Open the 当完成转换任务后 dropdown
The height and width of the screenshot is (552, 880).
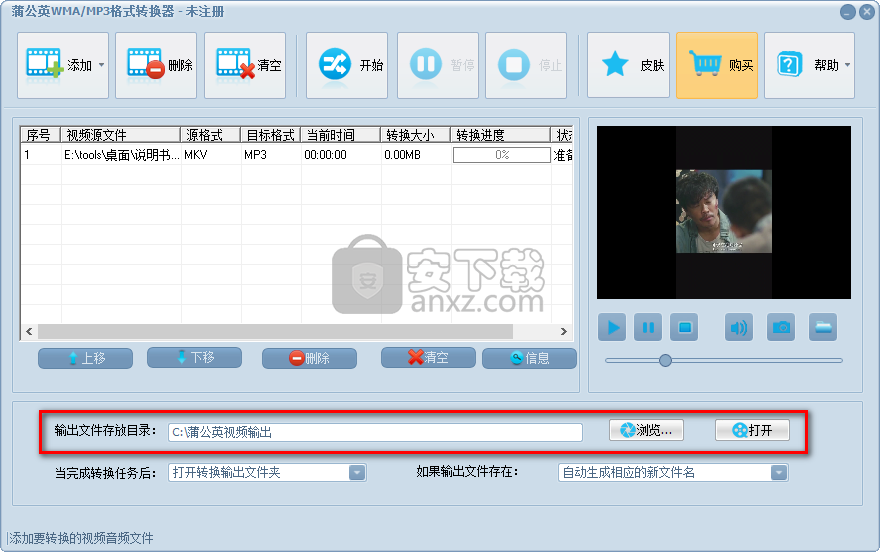(x=267, y=472)
